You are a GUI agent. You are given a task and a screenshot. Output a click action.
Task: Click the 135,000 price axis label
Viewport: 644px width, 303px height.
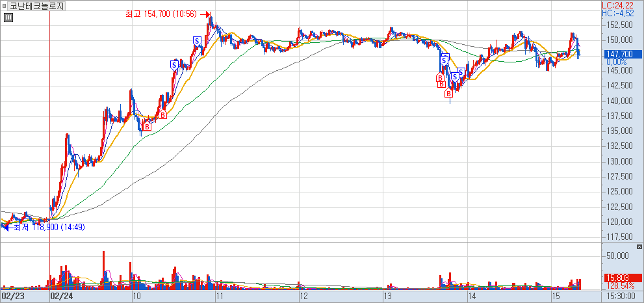tap(619, 131)
